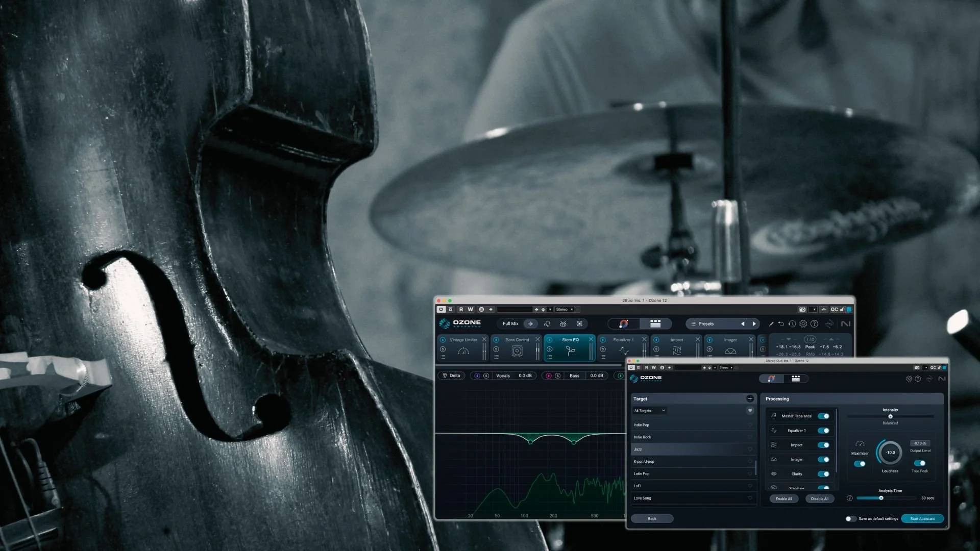Click the Vintage Limiter module icon
Viewport: 980px width, 551px height.
[x=463, y=351]
